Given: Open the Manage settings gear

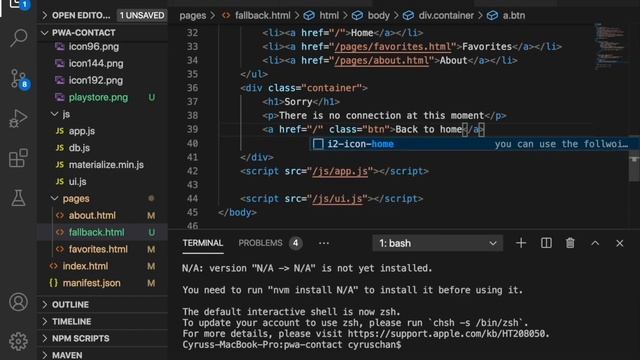Looking at the screenshot, I should (x=18, y=341).
